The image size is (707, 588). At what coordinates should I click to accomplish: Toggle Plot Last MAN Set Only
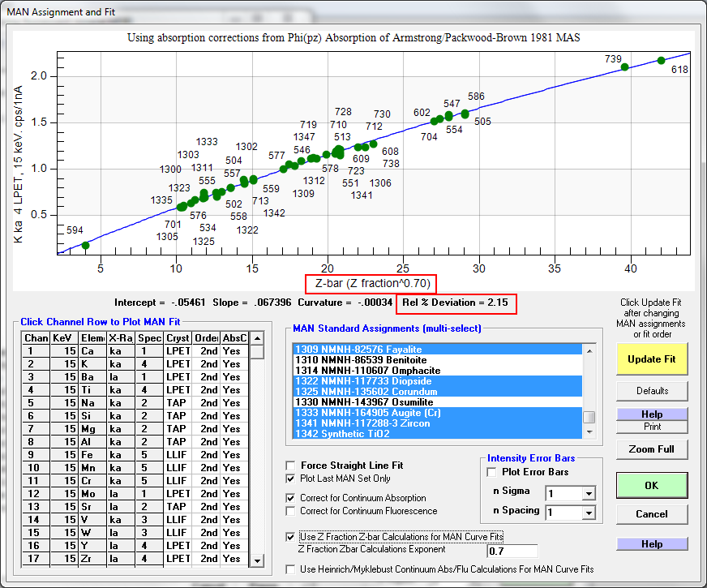click(x=291, y=479)
